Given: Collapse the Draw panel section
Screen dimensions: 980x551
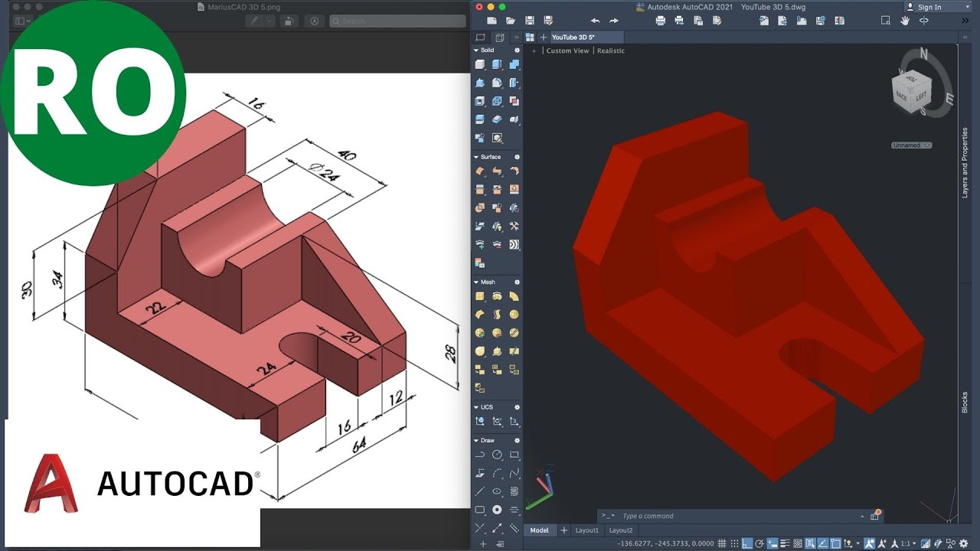Looking at the screenshot, I should click(x=476, y=441).
